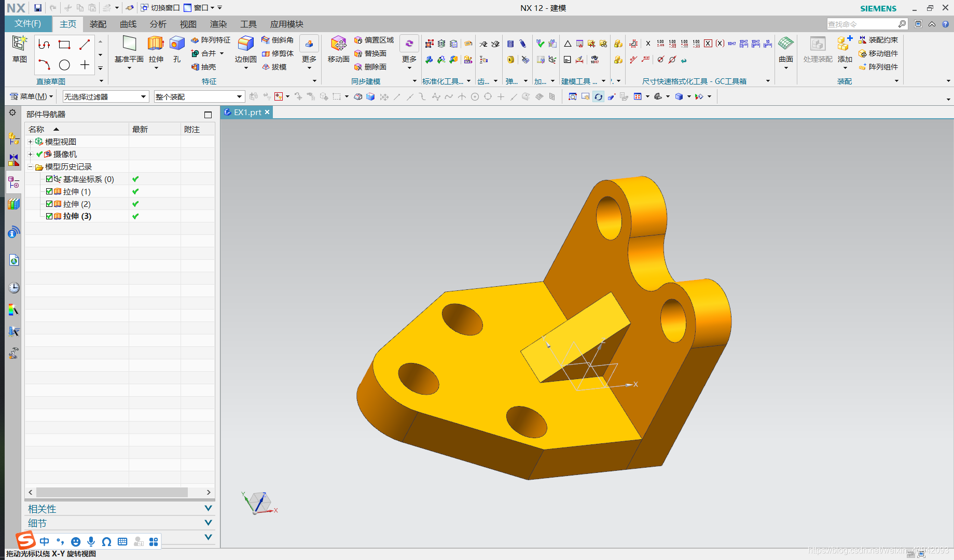Open the 合并 dropdown arrow
954x560 pixels.
[x=222, y=53]
